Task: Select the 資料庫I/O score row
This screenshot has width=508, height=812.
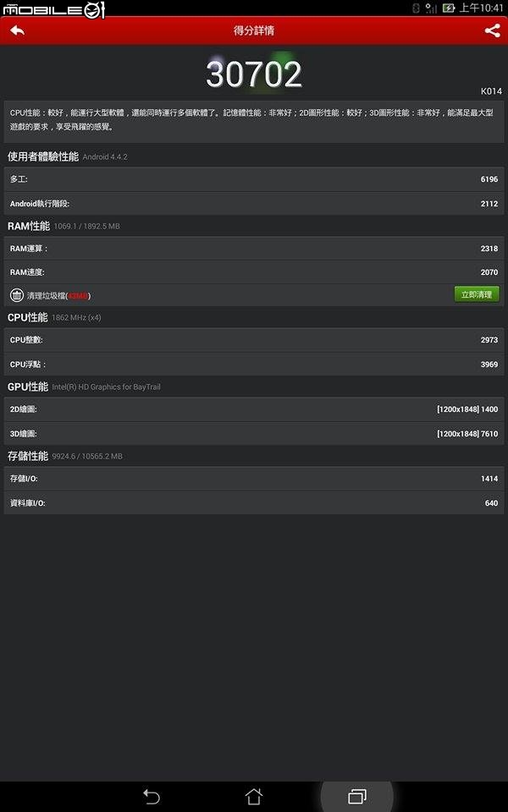Action: tap(254, 502)
